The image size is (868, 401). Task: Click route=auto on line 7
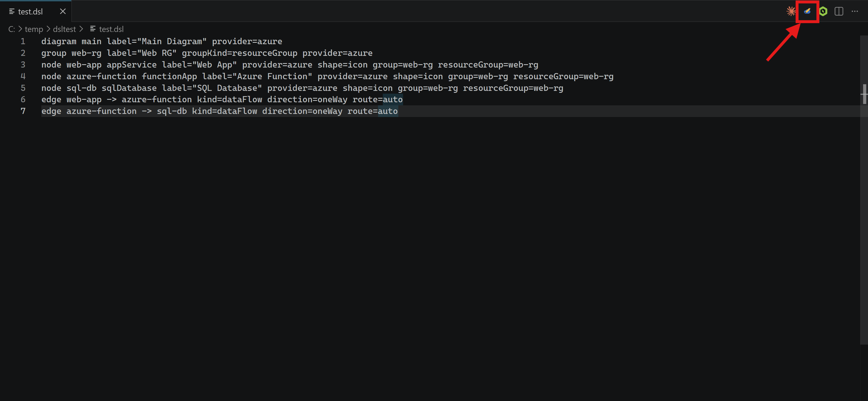coord(373,111)
